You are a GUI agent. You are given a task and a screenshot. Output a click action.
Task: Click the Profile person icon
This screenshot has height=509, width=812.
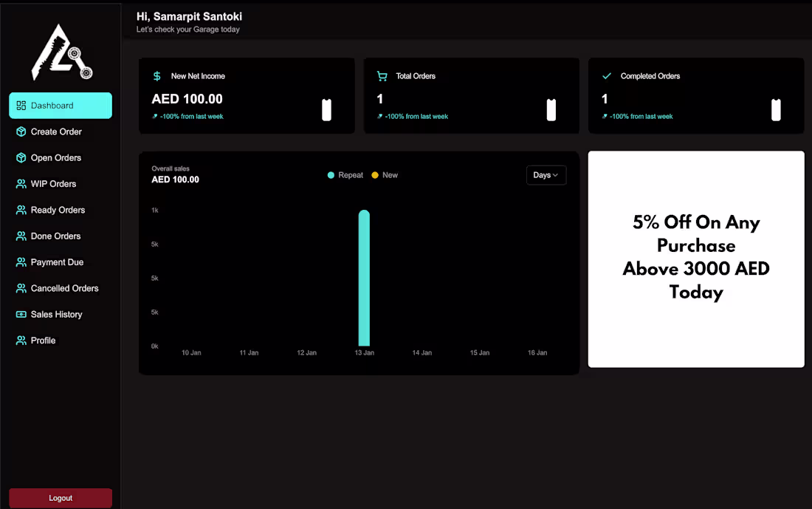click(20, 340)
